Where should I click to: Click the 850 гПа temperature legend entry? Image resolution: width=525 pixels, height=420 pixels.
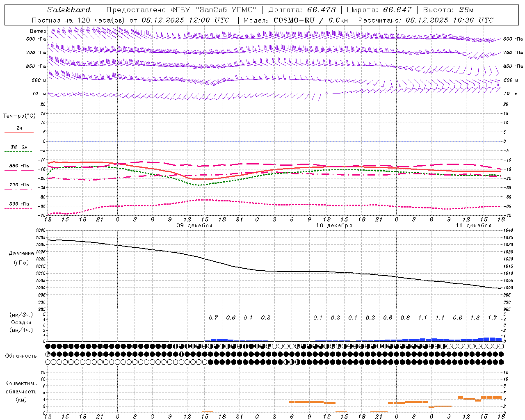point(19,166)
